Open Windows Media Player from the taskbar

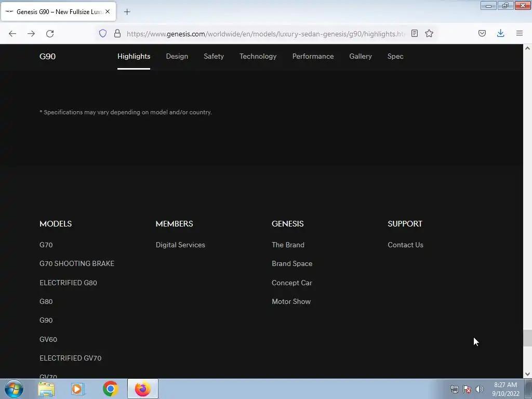click(78, 389)
